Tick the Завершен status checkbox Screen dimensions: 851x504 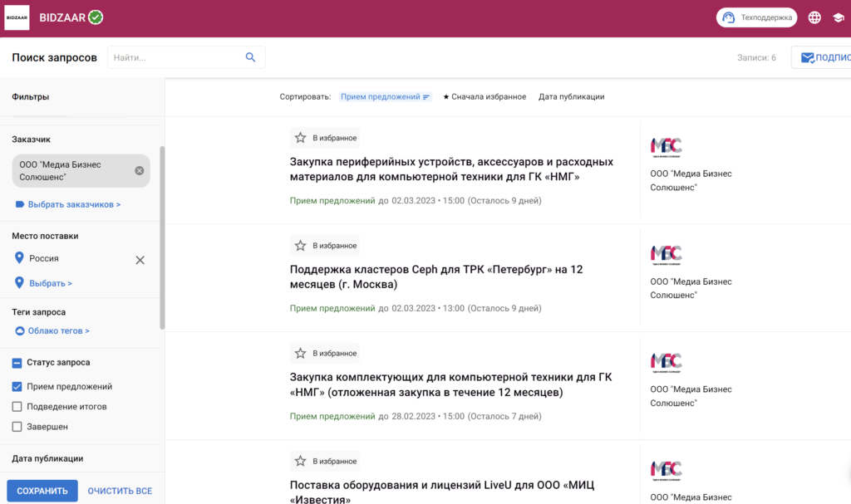17,427
